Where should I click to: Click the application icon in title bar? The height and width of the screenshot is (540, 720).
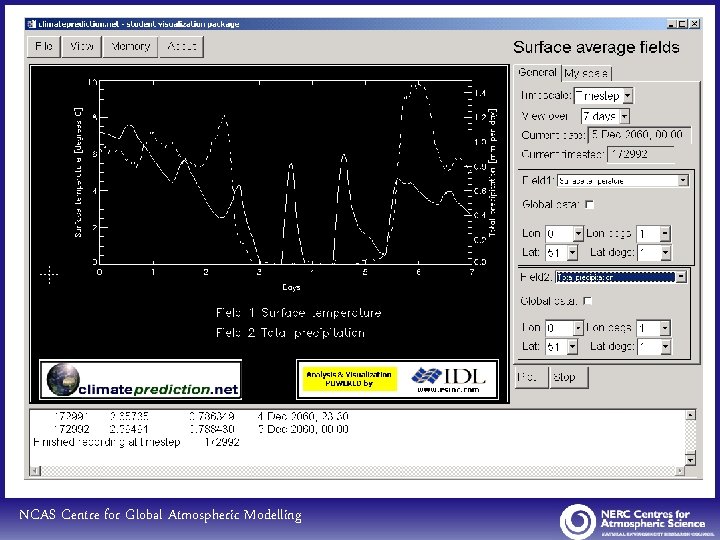pyautogui.click(x=33, y=23)
